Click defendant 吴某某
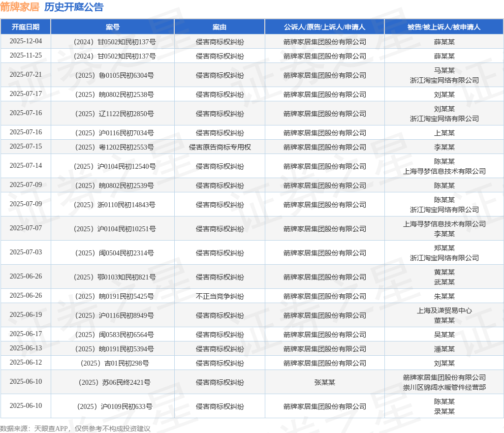This screenshot has width=504, height=433. pos(444,335)
